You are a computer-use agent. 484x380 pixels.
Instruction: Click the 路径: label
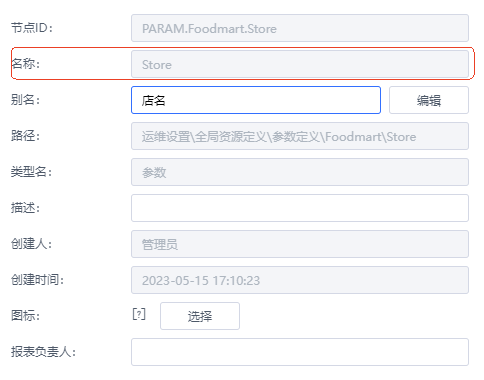click(25, 136)
